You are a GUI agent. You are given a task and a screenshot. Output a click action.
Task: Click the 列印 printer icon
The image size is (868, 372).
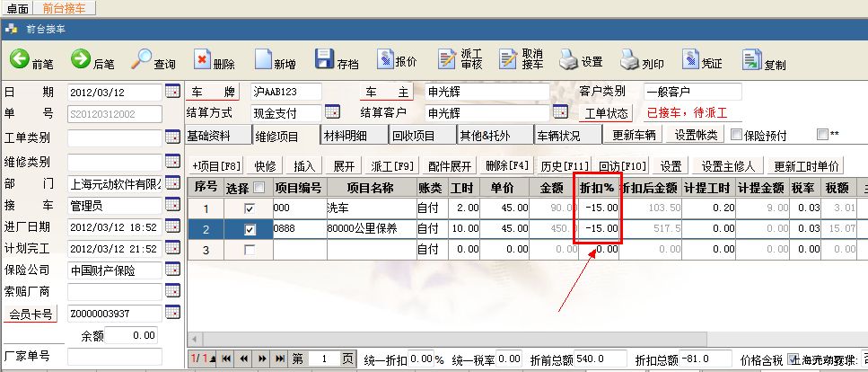coord(628,61)
